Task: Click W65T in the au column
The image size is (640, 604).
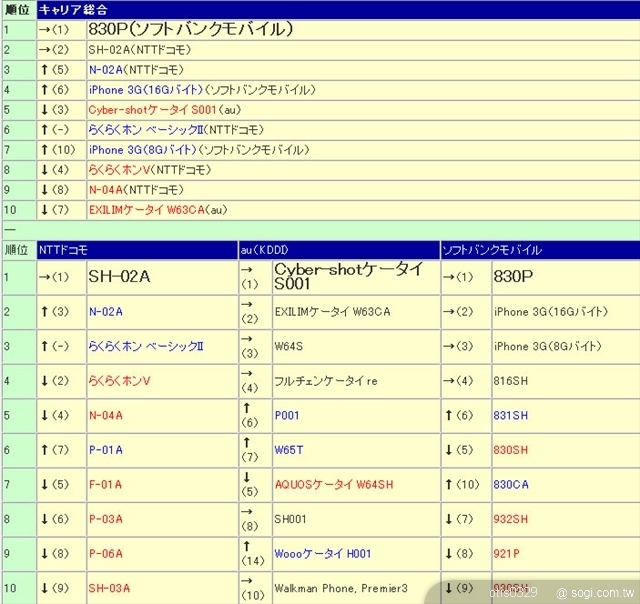Action: click(289, 450)
